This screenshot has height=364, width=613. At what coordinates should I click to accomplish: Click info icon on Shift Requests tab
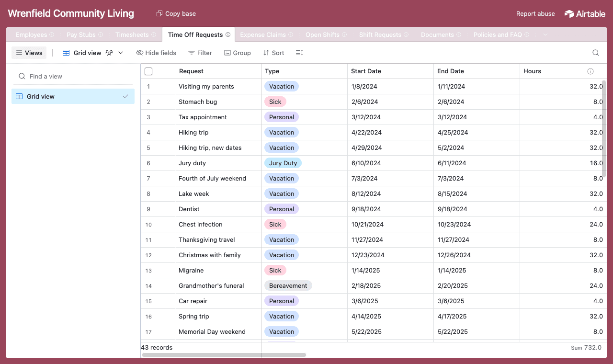[406, 34]
